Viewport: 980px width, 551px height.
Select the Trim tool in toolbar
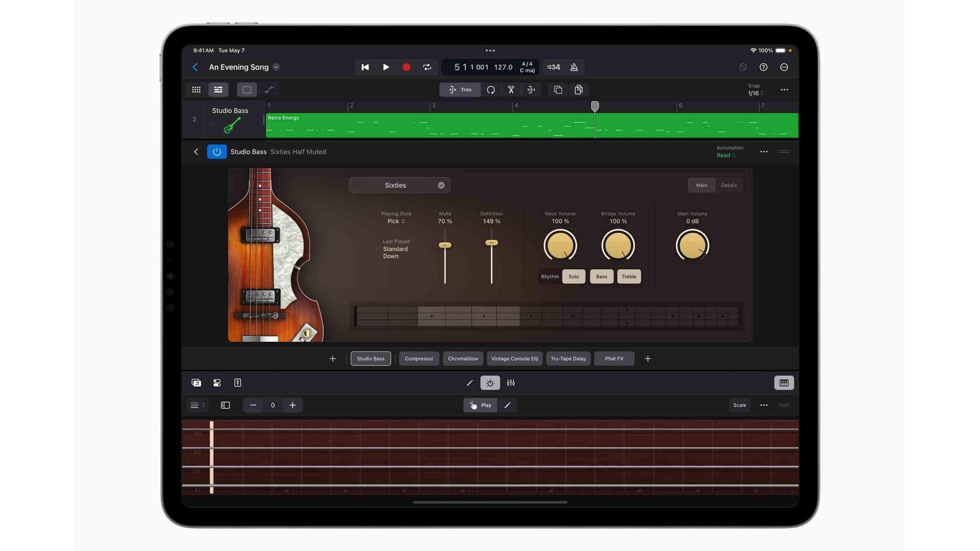tap(460, 89)
